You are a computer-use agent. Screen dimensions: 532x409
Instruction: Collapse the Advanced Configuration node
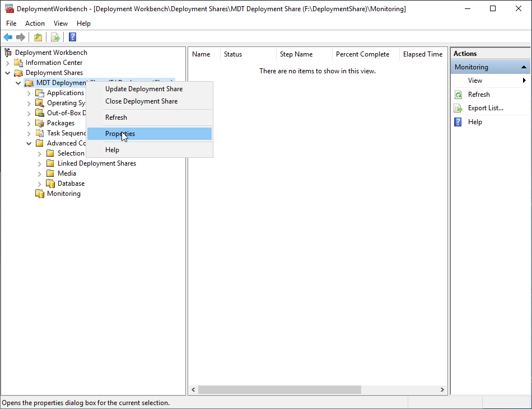pos(29,143)
